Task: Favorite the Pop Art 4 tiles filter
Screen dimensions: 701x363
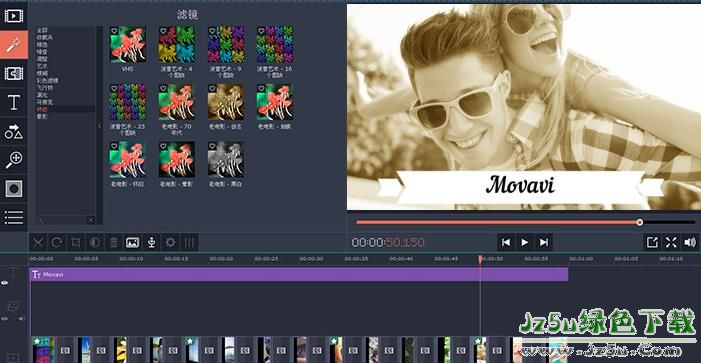Action: tap(163, 31)
